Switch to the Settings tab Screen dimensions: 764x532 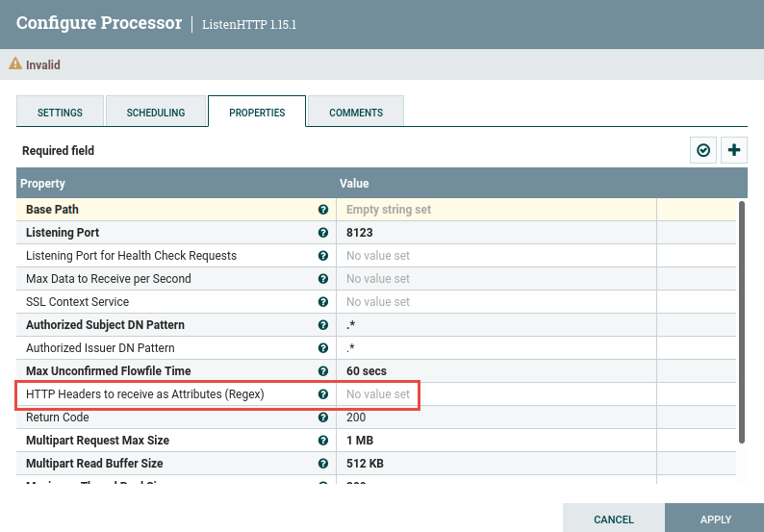60,113
